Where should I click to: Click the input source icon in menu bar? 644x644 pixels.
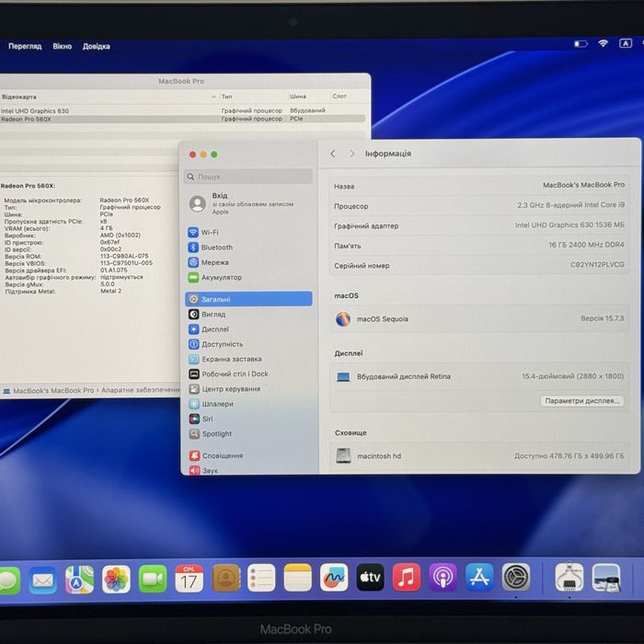click(x=626, y=43)
